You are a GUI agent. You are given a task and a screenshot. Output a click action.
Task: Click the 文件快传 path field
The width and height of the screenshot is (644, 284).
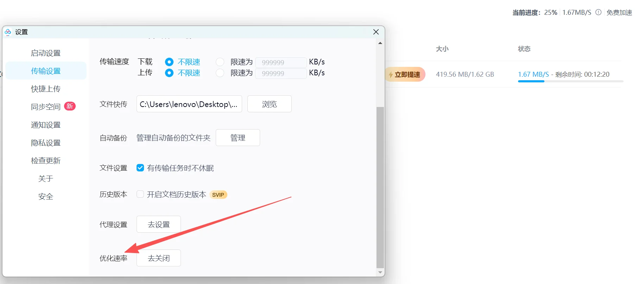click(189, 104)
